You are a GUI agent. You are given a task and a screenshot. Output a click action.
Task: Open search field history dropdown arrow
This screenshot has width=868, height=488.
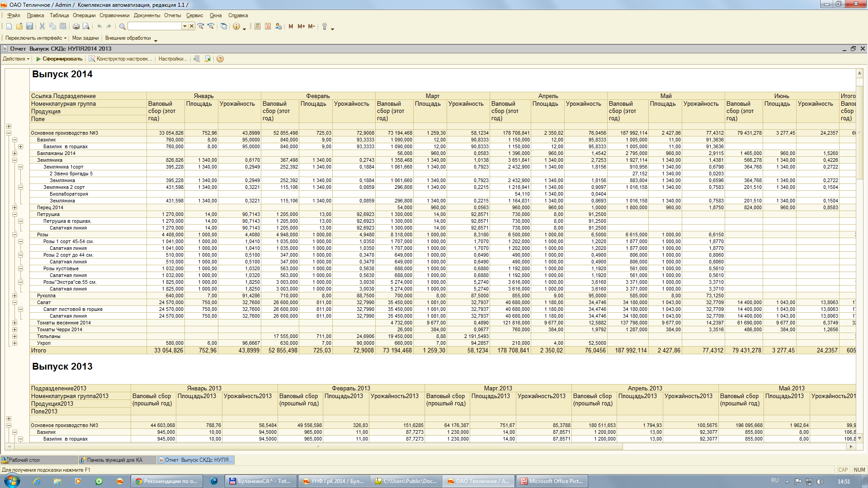coord(184,27)
